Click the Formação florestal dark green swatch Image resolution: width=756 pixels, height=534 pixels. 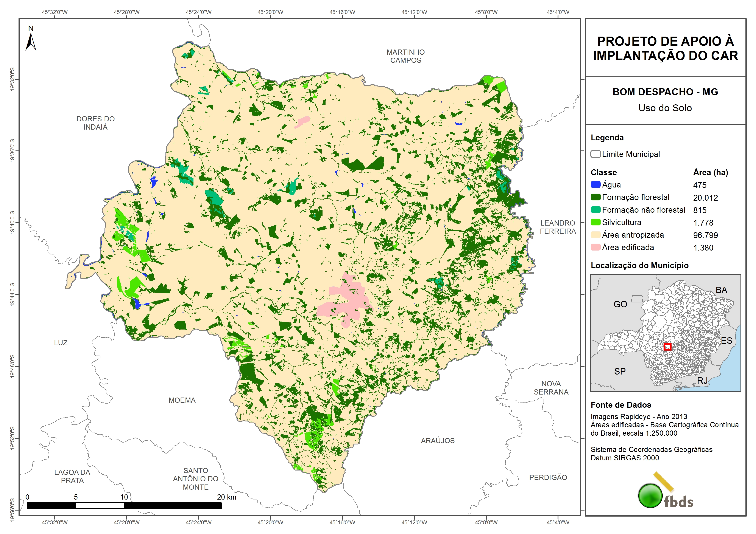[x=595, y=197]
